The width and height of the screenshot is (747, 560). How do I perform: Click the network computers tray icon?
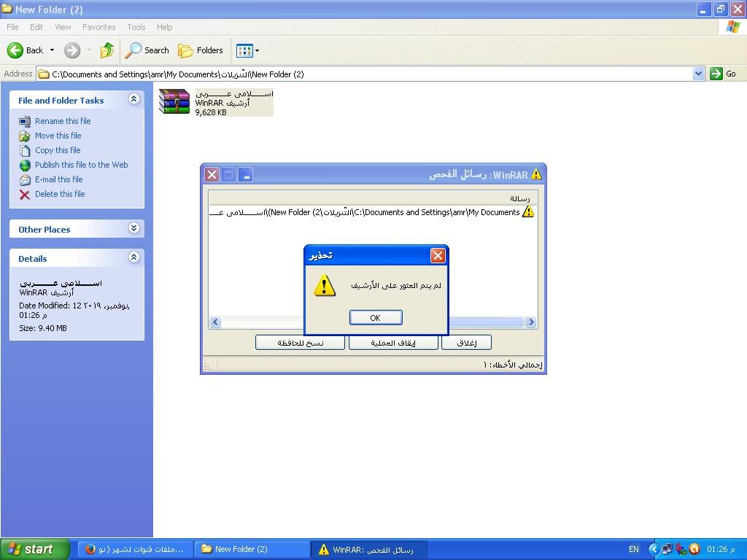click(x=667, y=550)
